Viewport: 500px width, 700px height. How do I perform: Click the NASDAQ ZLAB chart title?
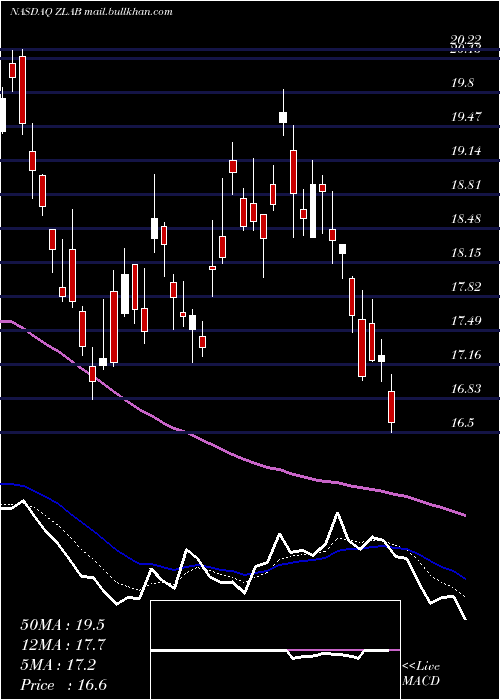coord(92,12)
